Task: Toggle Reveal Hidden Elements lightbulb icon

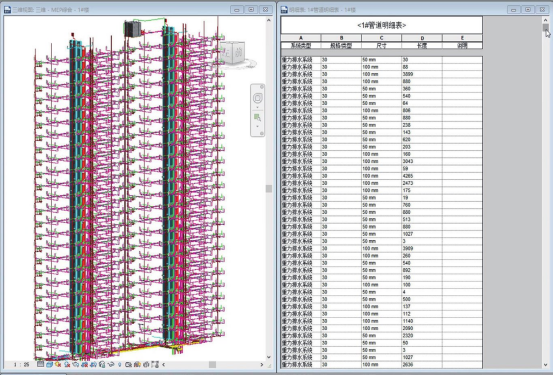Action: point(120,364)
